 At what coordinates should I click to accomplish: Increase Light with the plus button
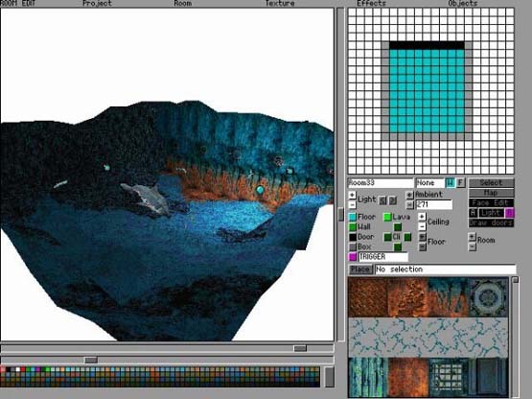tap(352, 195)
